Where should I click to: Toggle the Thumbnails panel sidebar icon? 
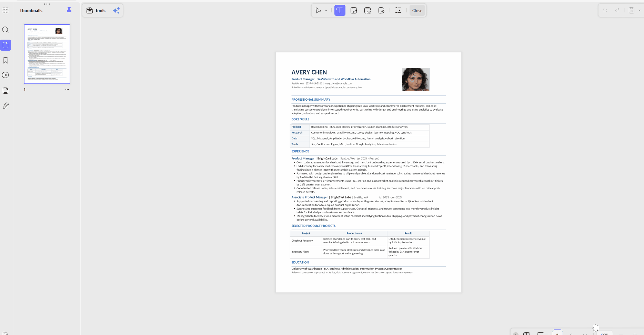click(x=6, y=45)
